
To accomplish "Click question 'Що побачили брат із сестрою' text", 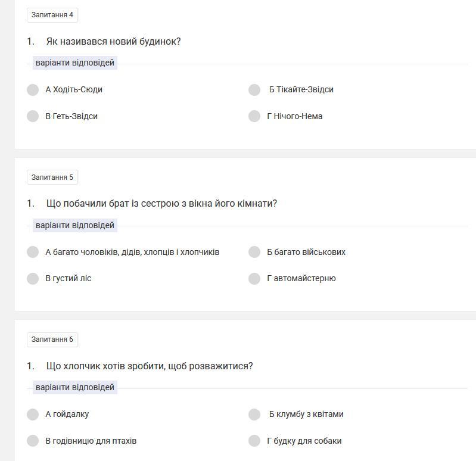I will 161,204.
